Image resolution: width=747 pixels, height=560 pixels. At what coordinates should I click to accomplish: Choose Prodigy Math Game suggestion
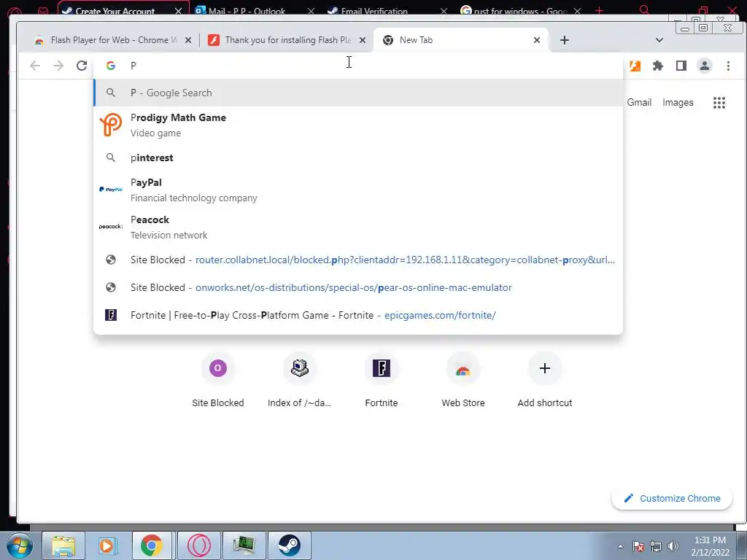(358, 125)
